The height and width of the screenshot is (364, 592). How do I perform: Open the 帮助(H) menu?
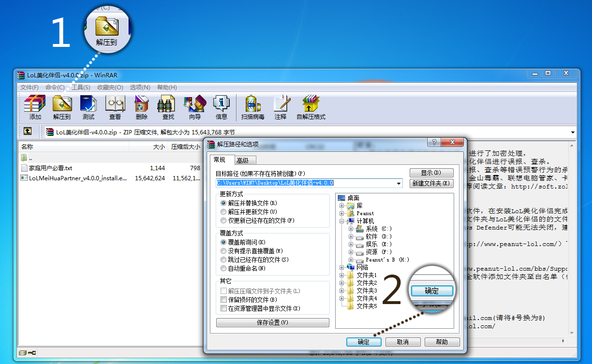point(167,87)
